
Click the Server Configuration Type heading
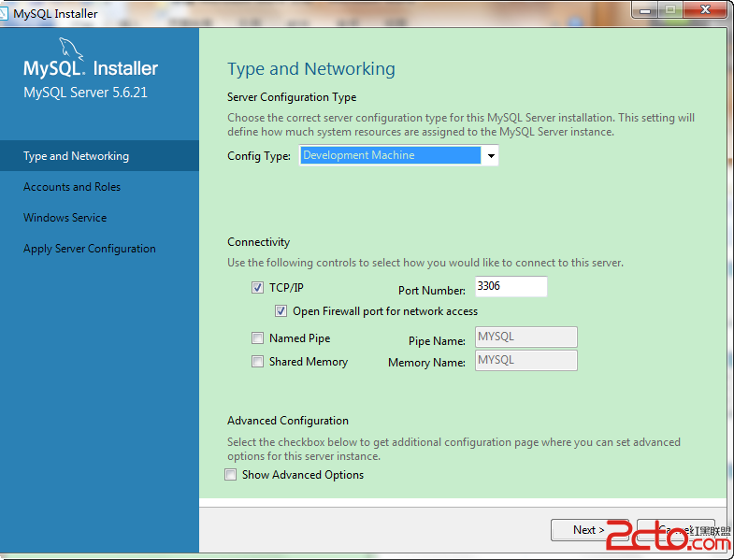[x=292, y=97]
